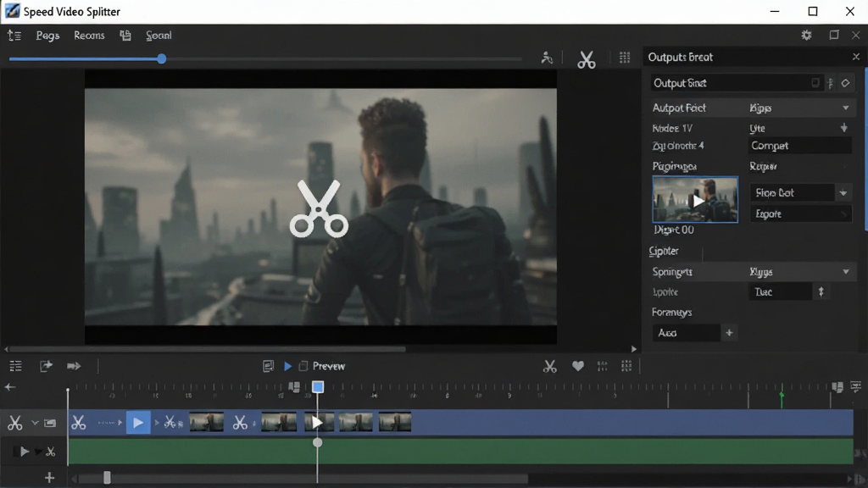Click the audio track scissors icon
This screenshot has width=868, height=488.
tap(50, 452)
